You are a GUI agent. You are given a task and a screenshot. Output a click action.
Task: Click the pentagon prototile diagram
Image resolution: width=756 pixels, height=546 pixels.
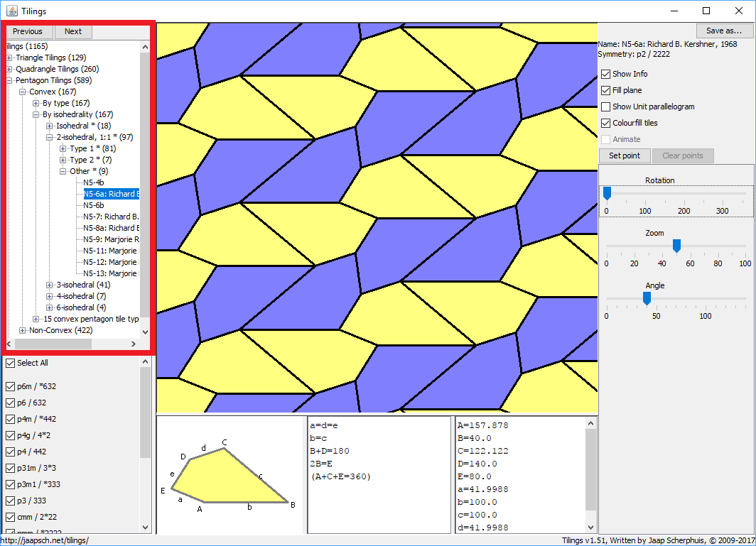pyautogui.click(x=230, y=476)
